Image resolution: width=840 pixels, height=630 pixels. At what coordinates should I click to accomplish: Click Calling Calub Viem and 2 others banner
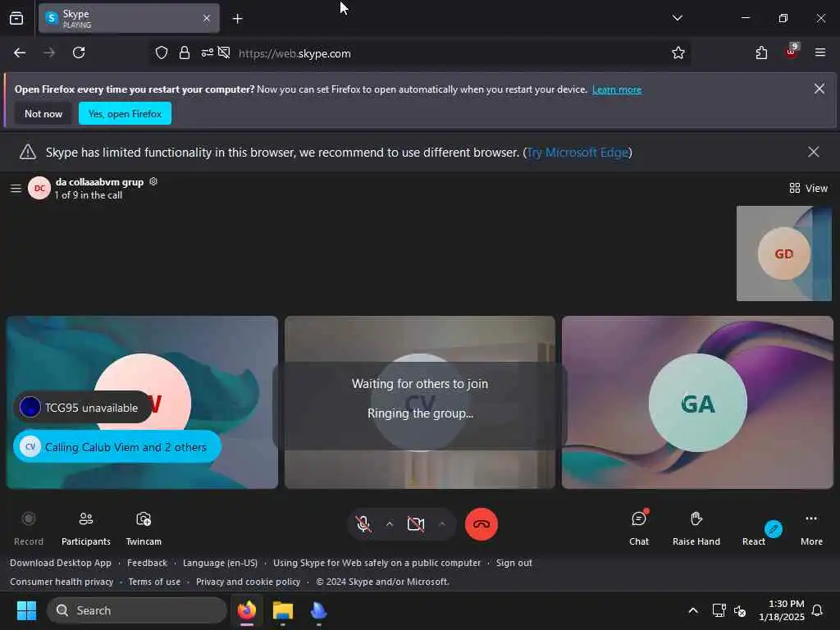pyautogui.click(x=117, y=447)
